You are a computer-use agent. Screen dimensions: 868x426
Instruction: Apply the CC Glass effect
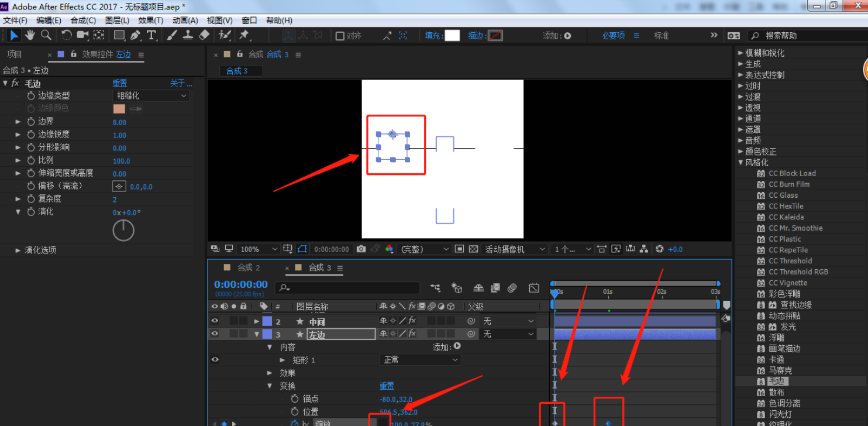pyautogui.click(x=783, y=195)
